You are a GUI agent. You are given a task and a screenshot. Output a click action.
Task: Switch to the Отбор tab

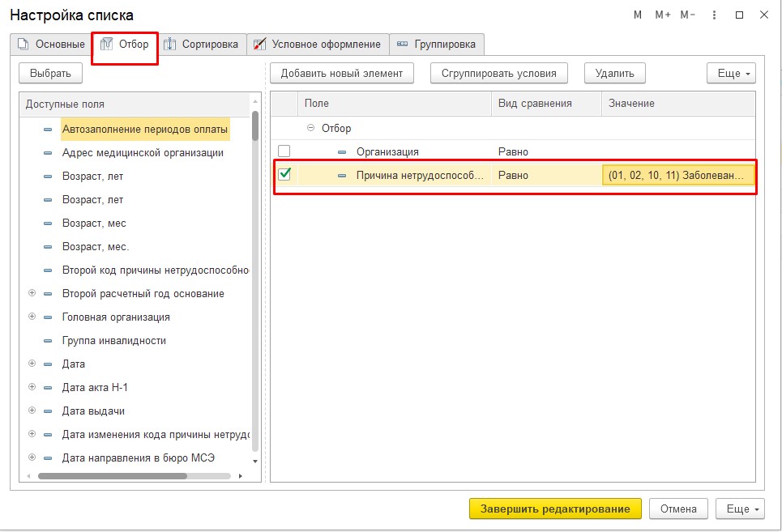click(125, 45)
